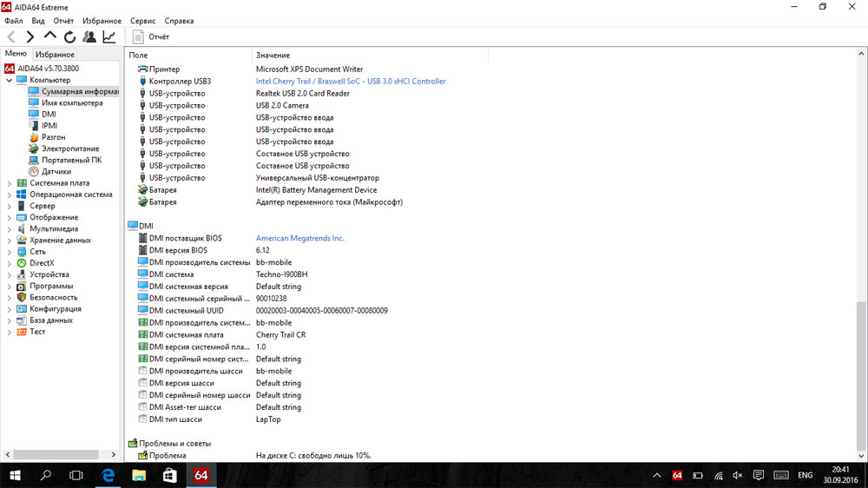The width and height of the screenshot is (868, 488).
Task: Select Суммарная информация tree item
Action: click(73, 91)
